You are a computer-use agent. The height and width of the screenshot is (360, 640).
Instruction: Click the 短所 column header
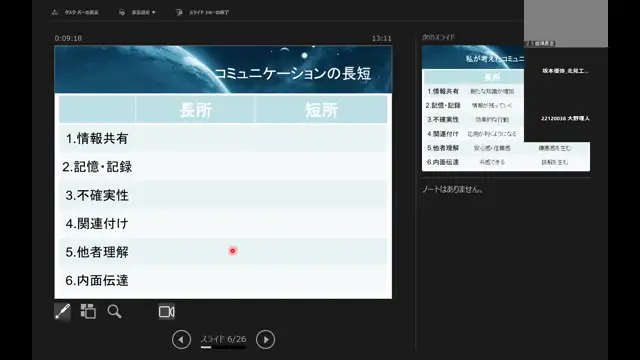[321, 110]
